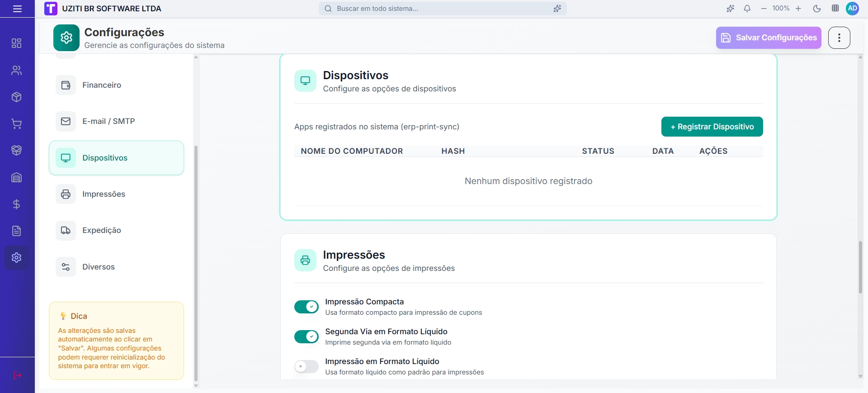Viewport: 868px width, 393px height.
Task: Click the Dispositivos section monitor icon
Action: (x=306, y=81)
